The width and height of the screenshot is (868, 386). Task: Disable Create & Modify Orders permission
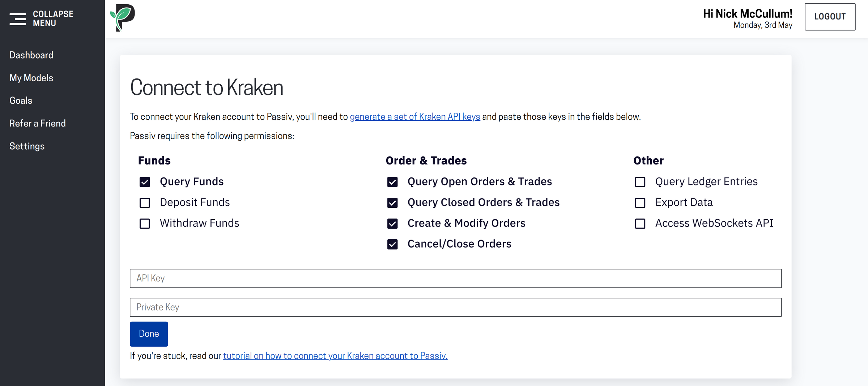pyautogui.click(x=392, y=223)
